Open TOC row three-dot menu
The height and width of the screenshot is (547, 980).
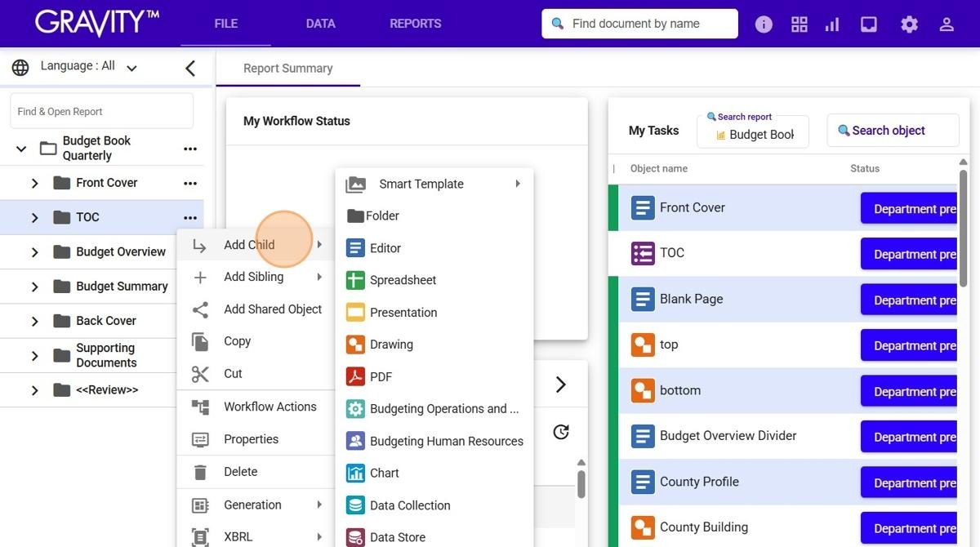pos(190,217)
